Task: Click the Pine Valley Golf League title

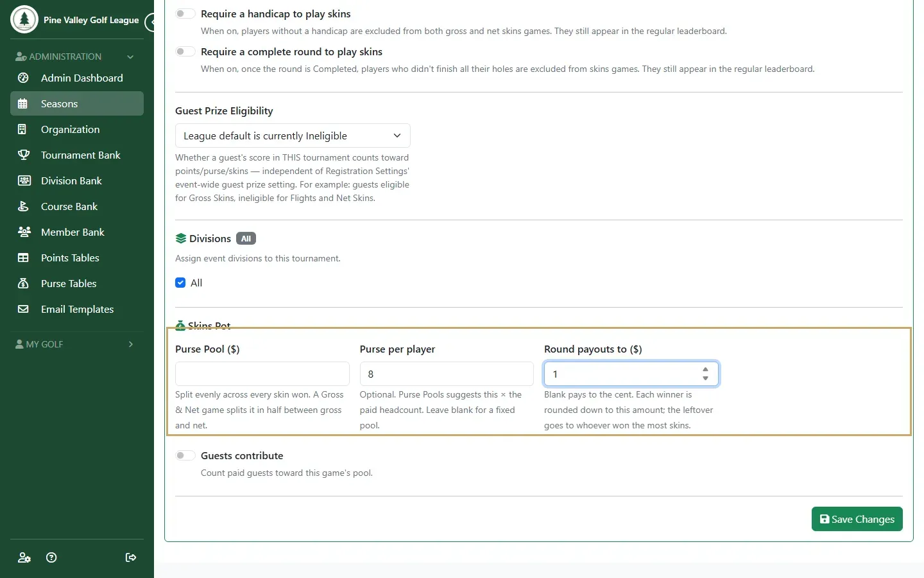Action: (x=91, y=20)
